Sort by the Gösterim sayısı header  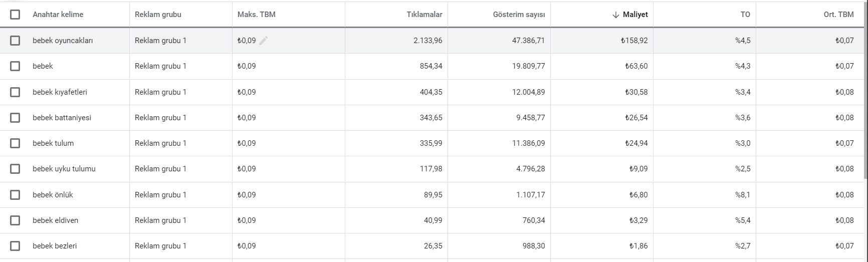click(519, 15)
